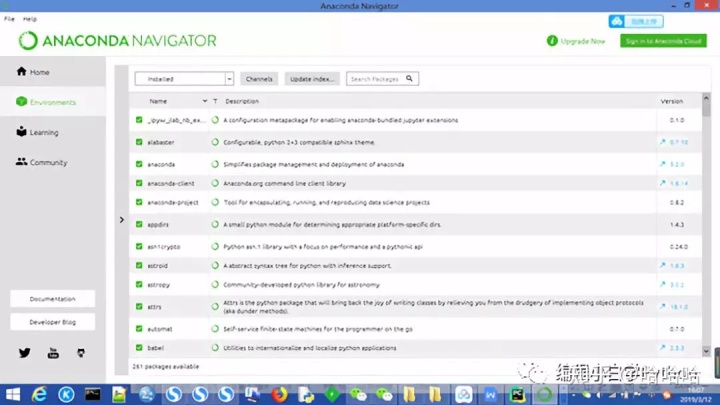
Task: Click the update arrow for alabaster version
Action: click(x=663, y=142)
